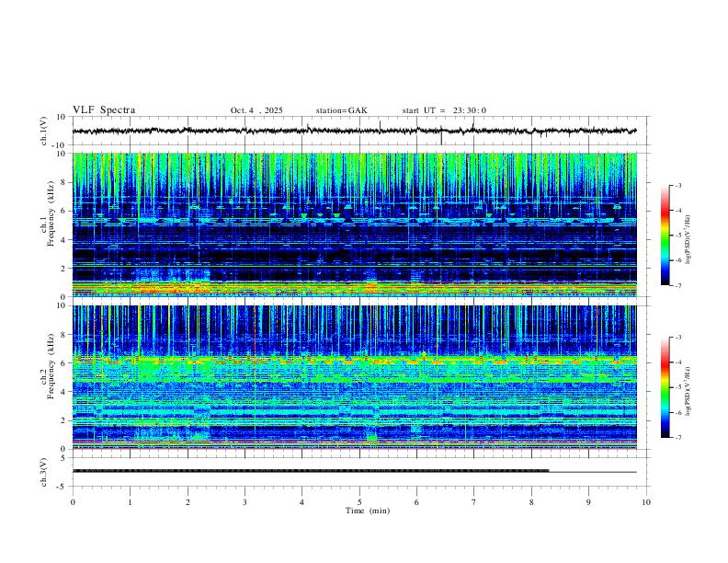Click the time axis tick label '2'
The image size is (728, 563).
188,502
